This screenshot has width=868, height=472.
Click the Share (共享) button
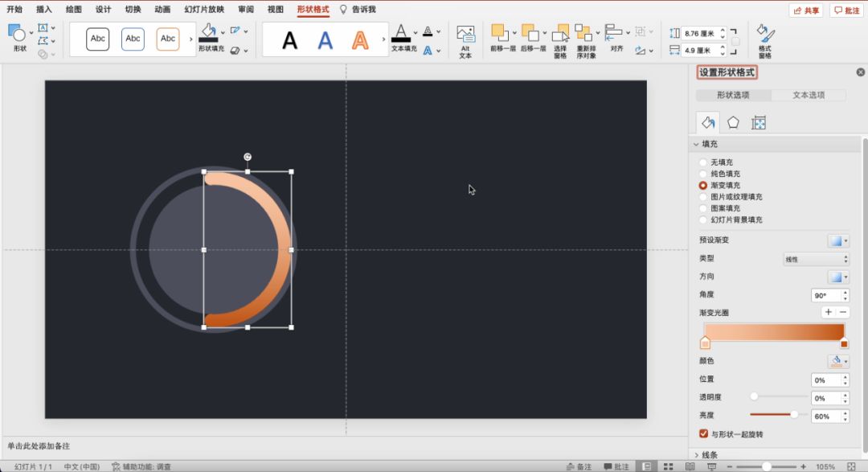(806, 10)
